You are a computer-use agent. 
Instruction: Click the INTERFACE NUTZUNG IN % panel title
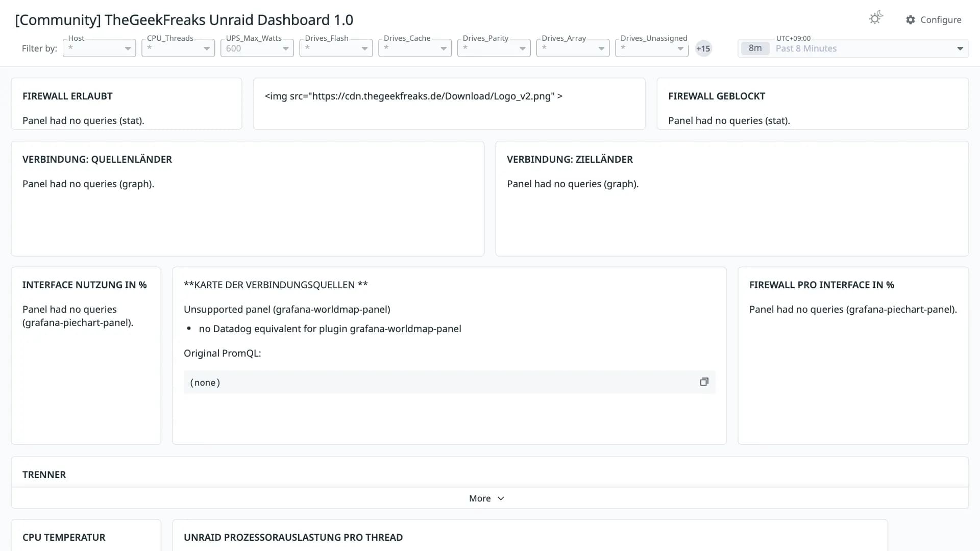[x=84, y=285]
